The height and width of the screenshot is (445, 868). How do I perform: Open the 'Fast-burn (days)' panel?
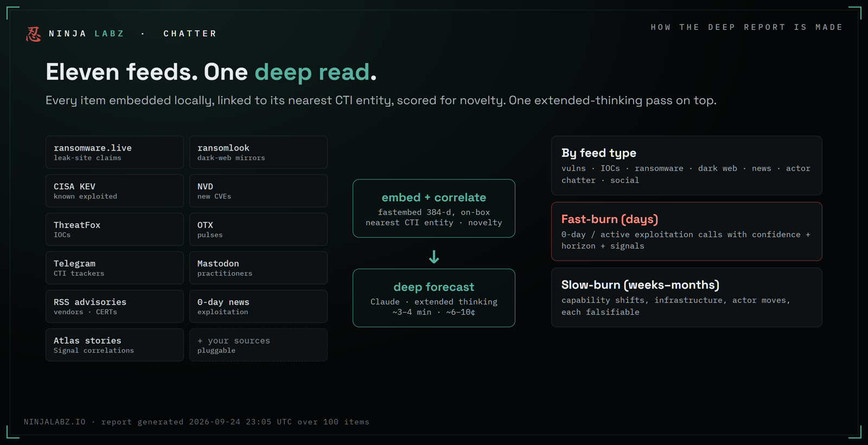[x=687, y=231]
